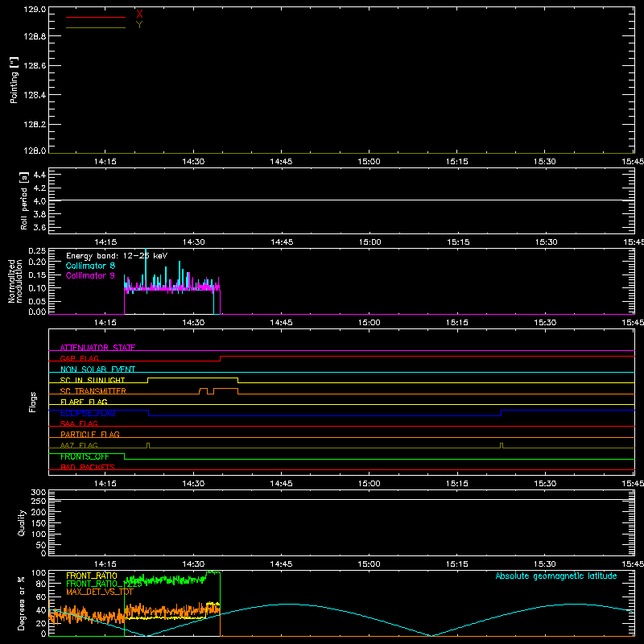Click the Quality axis title
The width and height of the screenshot is (644, 644).
[x=22, y=522]
